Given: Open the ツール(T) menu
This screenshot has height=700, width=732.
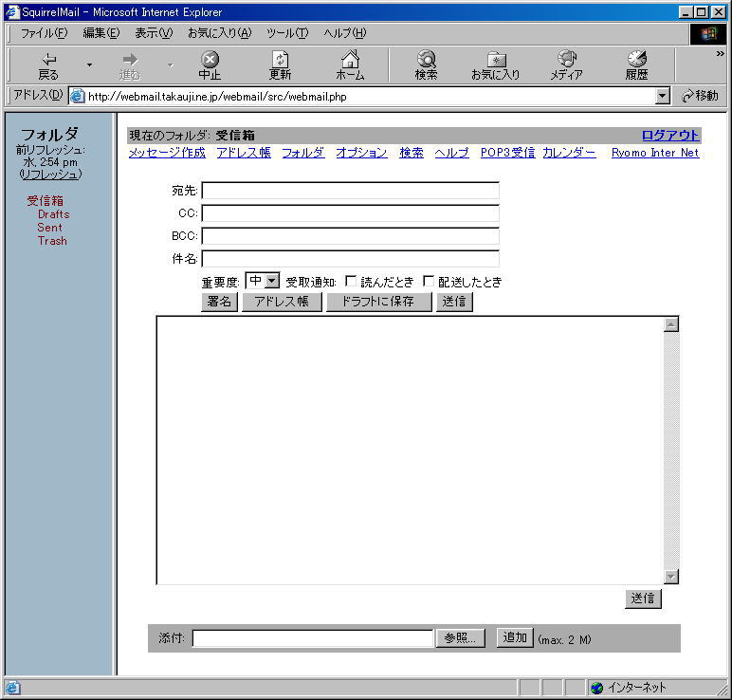Looking at the screenshot, I should click(x=287, y=33).
